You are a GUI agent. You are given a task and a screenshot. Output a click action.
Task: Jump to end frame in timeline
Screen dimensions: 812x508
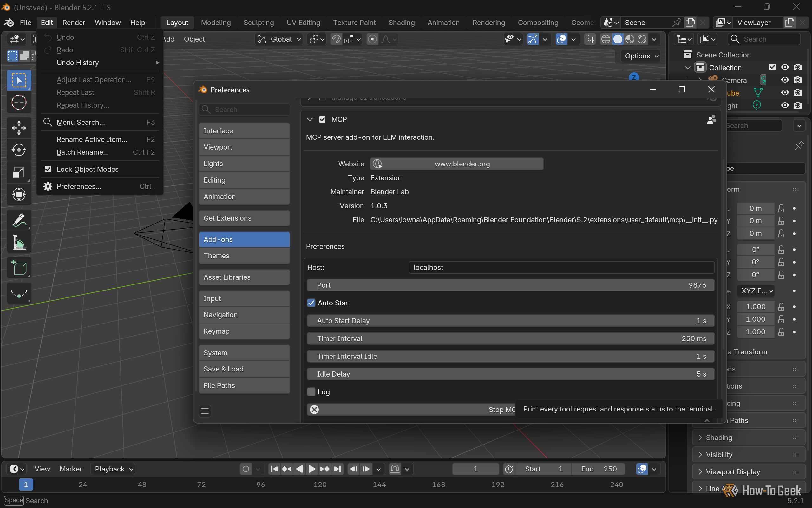click(337, 469)
